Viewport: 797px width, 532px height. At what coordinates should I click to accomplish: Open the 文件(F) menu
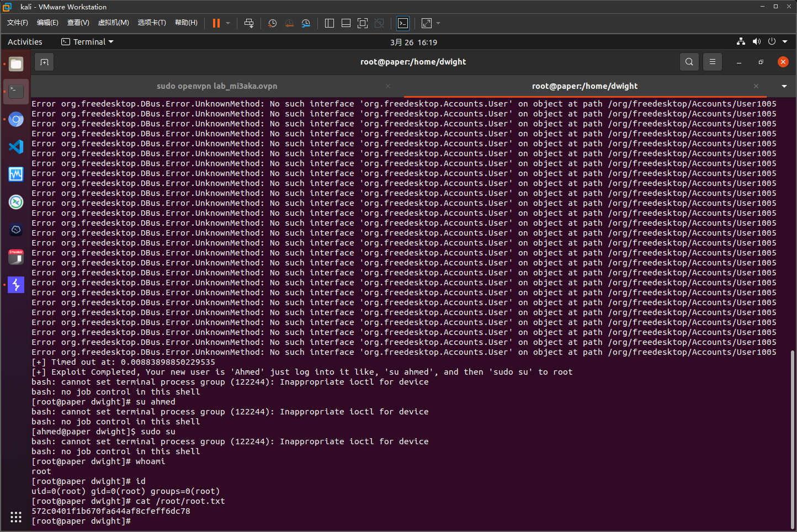pos(18,23)
